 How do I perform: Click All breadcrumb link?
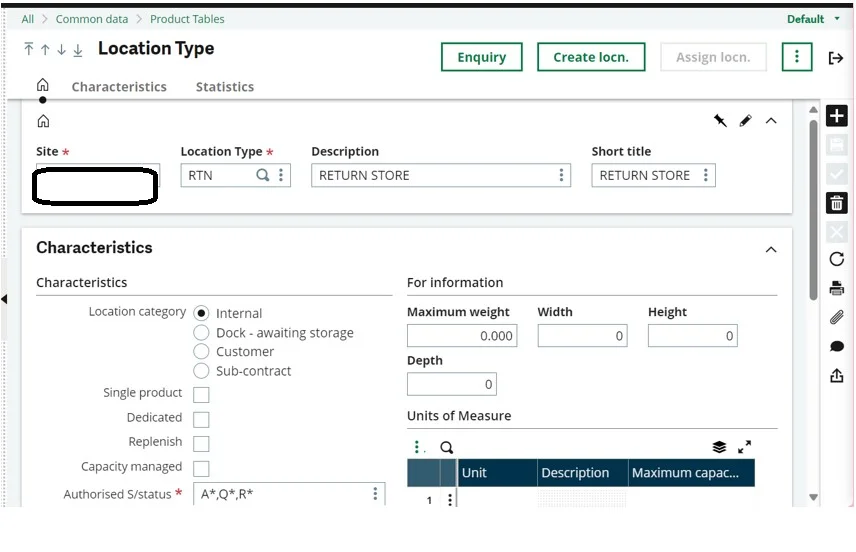27,19
